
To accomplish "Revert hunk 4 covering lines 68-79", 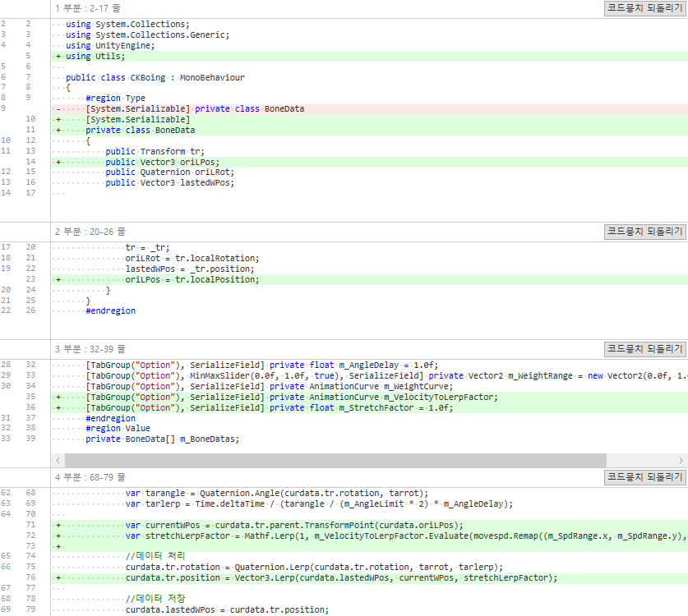I will coord(644,477).
